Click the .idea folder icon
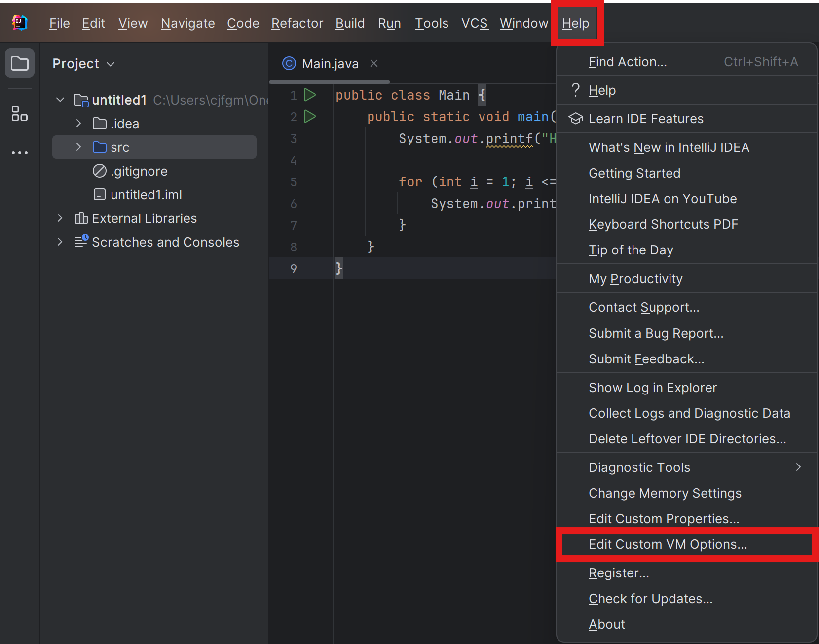This screenshot has width=819, height=644. point(100,123)
